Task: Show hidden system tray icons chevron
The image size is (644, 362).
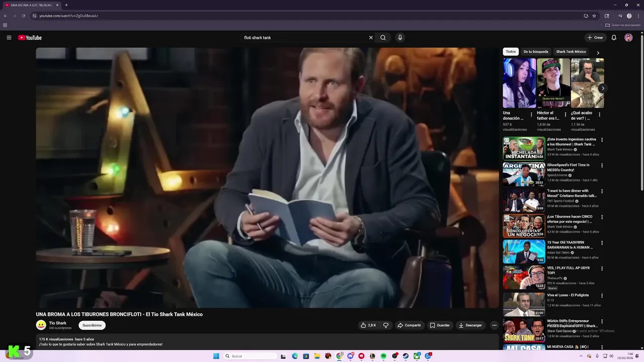Action: click(581, 356)
